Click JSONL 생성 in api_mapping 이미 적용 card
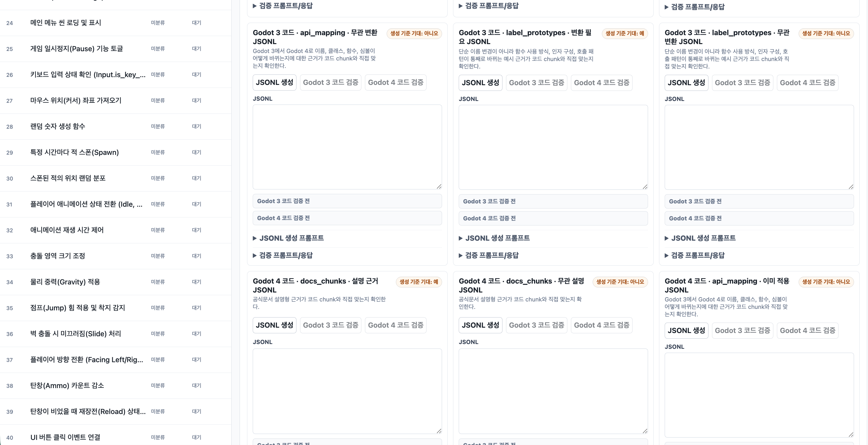 (686, 330)
